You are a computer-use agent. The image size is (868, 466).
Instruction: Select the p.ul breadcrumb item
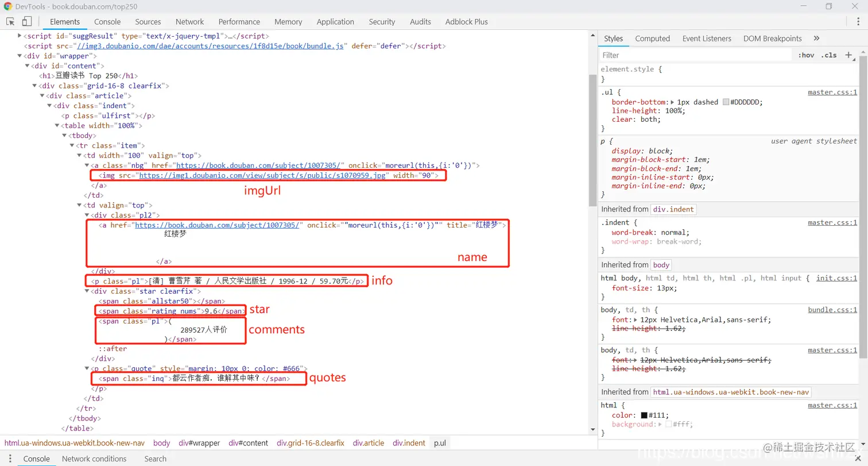(440, 443)
